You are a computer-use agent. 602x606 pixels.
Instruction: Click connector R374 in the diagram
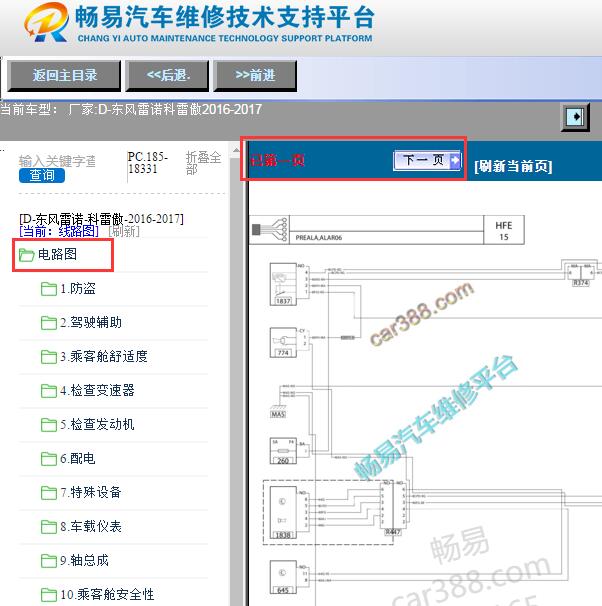point(581,274)
